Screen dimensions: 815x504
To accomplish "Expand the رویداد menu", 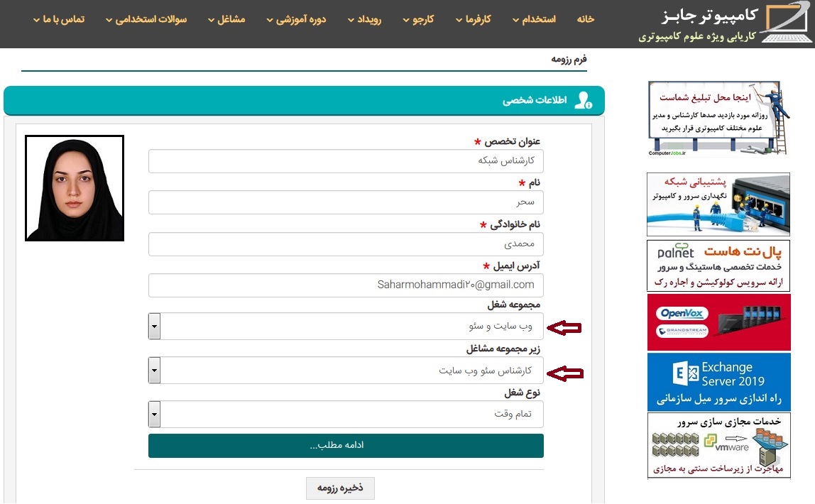I will click(364, 19).
